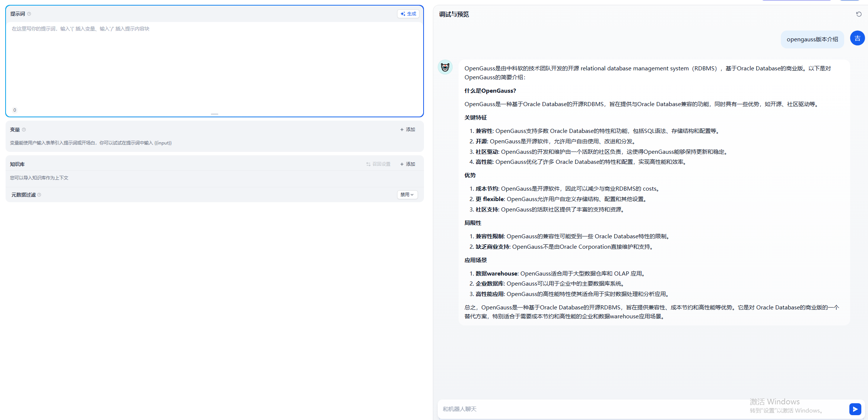The height and width of the screenshot is (420, 868).
Task: Click the 什么是OpenGauss? heading in response
Action: 490,91
